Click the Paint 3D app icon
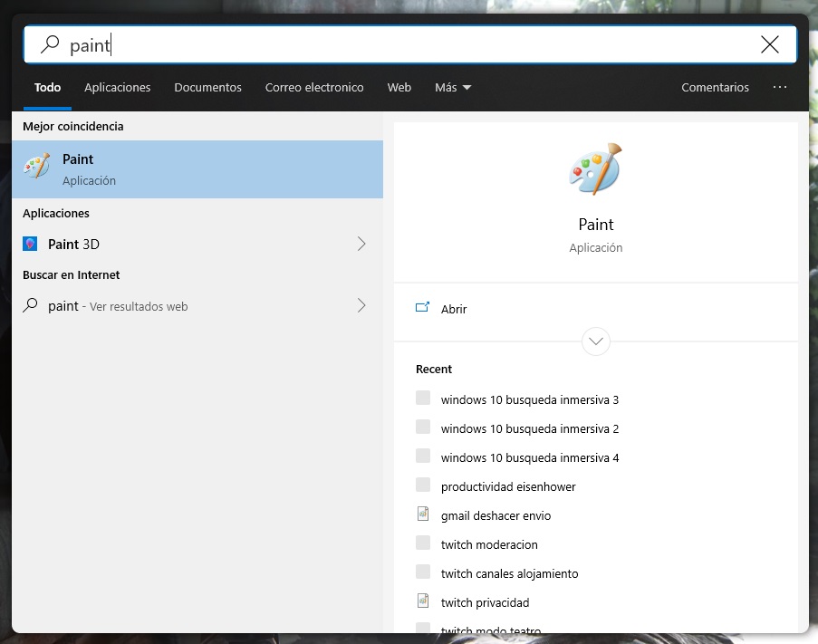818x644 pixels. click(x=30, y=244)
